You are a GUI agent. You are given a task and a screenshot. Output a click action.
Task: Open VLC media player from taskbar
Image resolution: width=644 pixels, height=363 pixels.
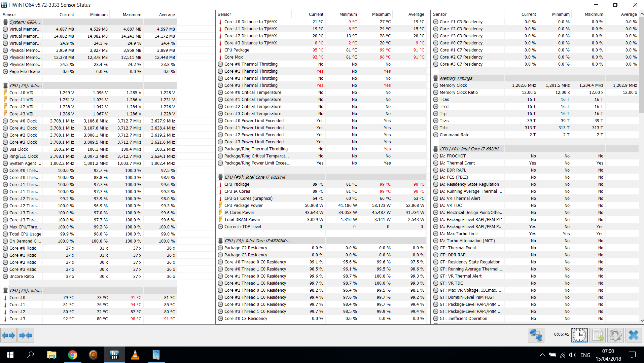click(135, 355)
